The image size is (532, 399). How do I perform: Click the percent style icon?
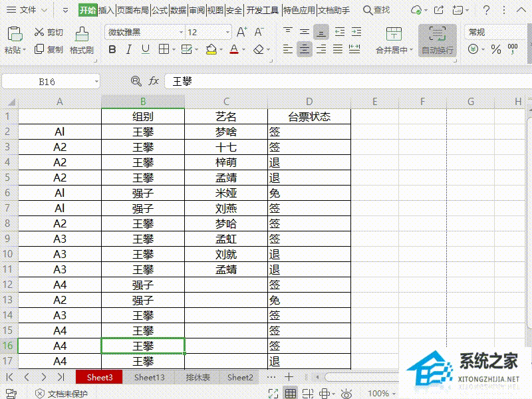click(x=496, y=49)
